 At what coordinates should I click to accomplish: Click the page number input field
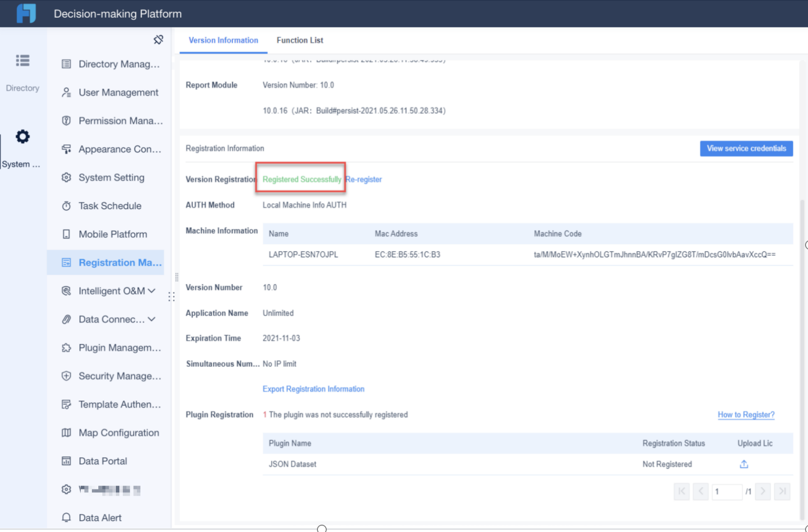[727, 491]
